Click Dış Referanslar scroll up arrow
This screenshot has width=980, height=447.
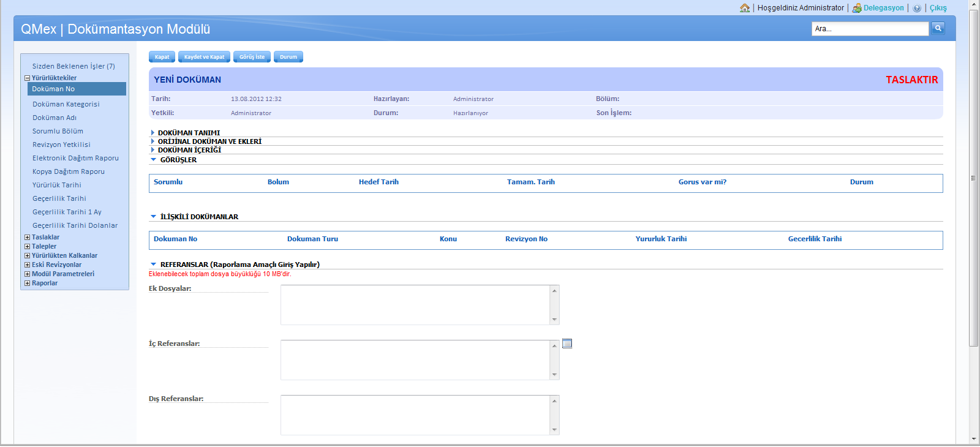(x=554, y=401)
